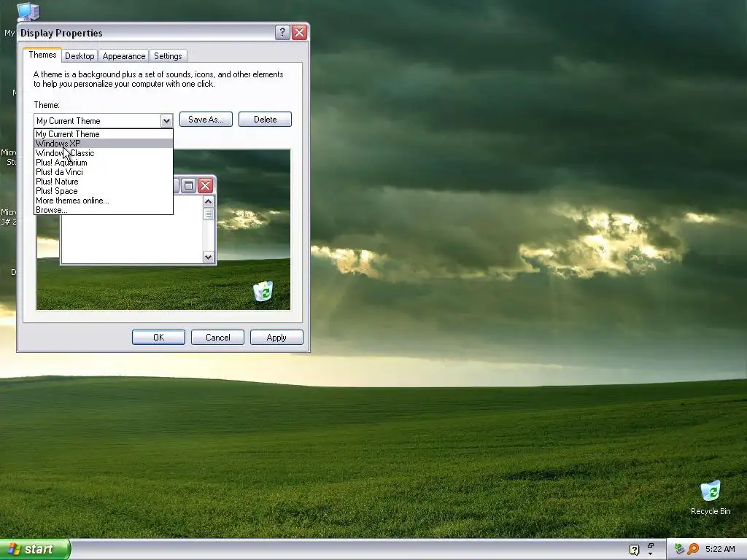
Task: Open the Recycle Bin desktop icon
Action: tap(711, 497)
